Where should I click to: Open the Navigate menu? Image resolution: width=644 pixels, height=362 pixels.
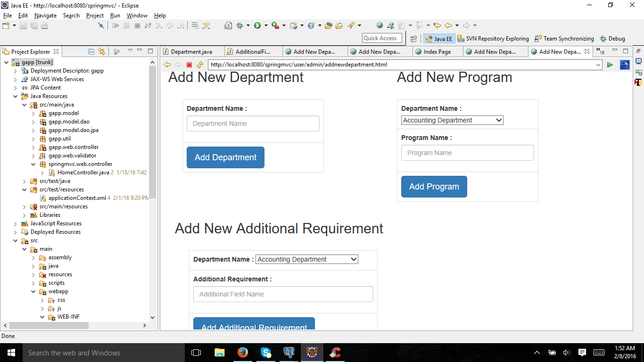45,16
